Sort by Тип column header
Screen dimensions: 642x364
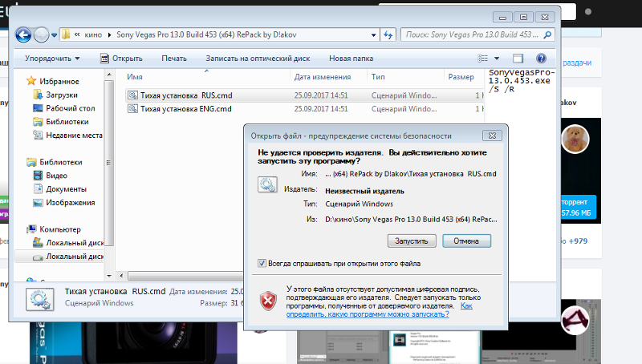378,77
